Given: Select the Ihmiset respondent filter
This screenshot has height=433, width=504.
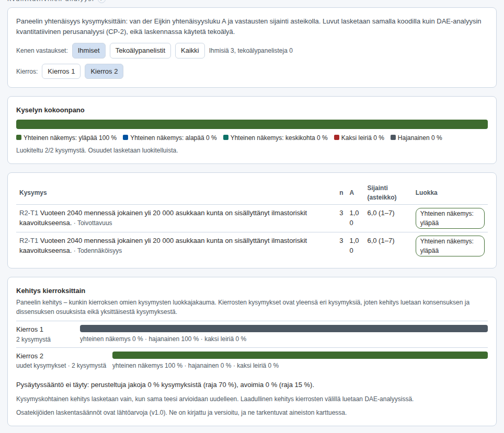Looking at the screenshot, I should coord(89,51).
